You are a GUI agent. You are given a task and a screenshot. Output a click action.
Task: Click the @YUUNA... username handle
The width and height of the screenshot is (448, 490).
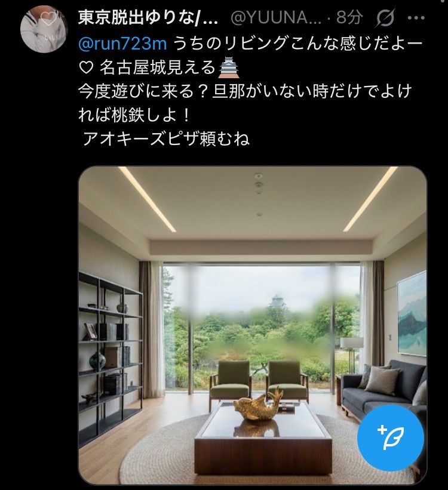[276, 17]
